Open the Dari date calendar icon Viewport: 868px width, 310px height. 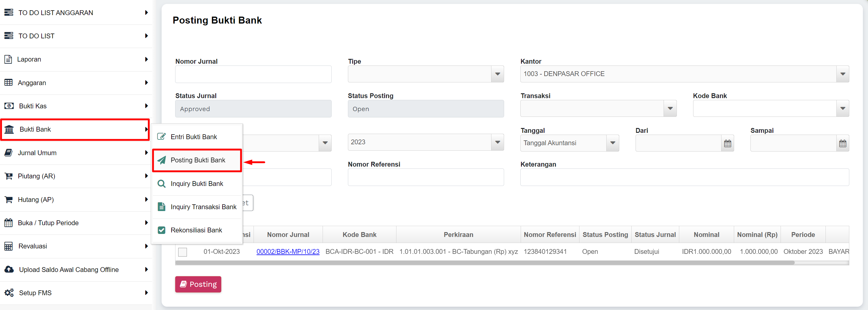pyautogui.click(x=728, y=143)
